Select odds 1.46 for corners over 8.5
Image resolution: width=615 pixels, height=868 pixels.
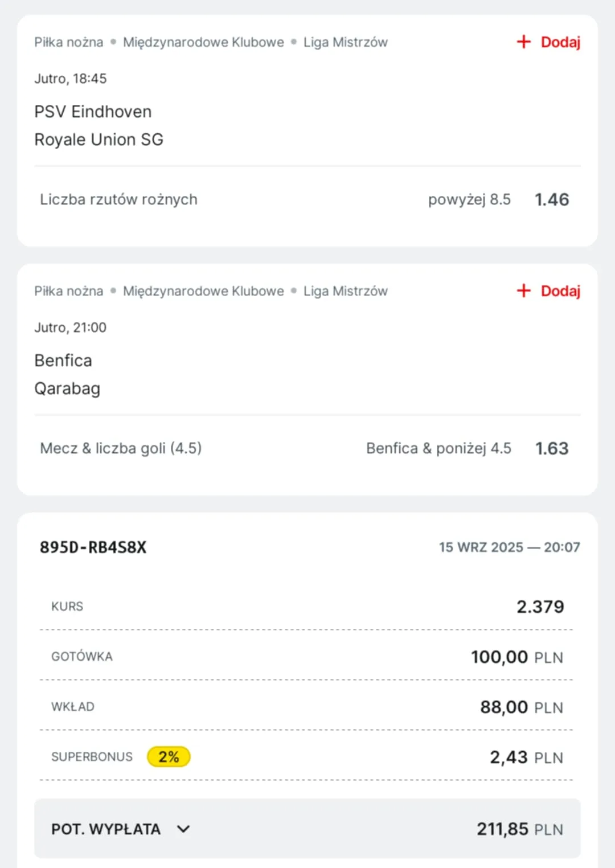551,199
